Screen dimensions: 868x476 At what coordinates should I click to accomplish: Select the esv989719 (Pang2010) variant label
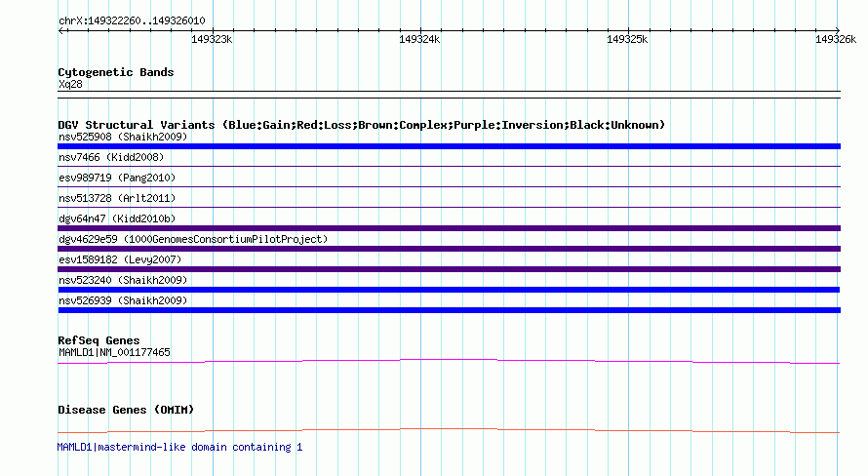tap(117, 178)
